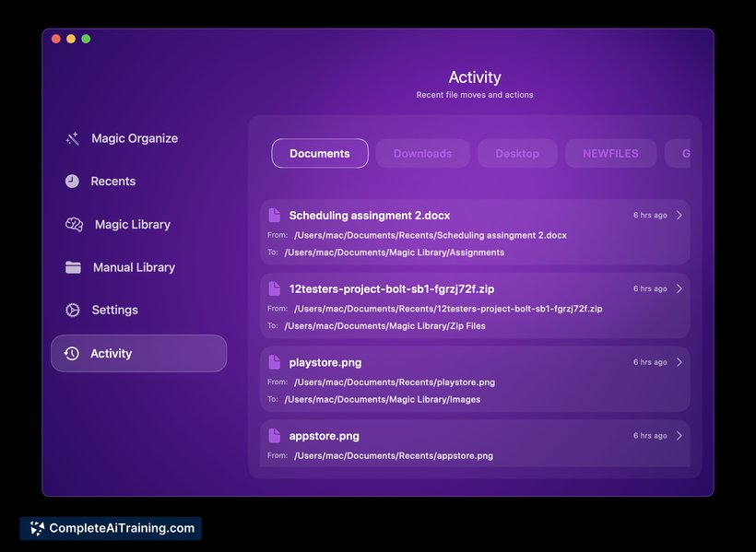Click the Recents/12testers-project-bolt source path
This screenshot has width=756, height=552.
(448, 309)
